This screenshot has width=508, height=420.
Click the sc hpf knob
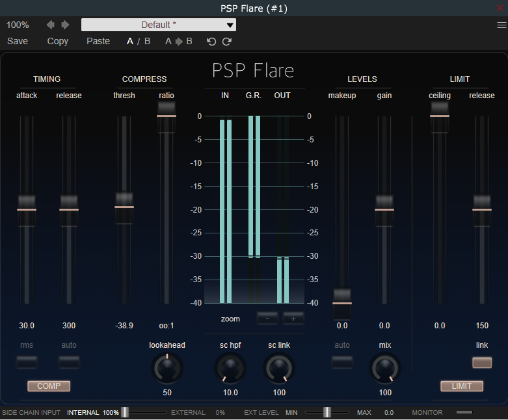point(230,369)
